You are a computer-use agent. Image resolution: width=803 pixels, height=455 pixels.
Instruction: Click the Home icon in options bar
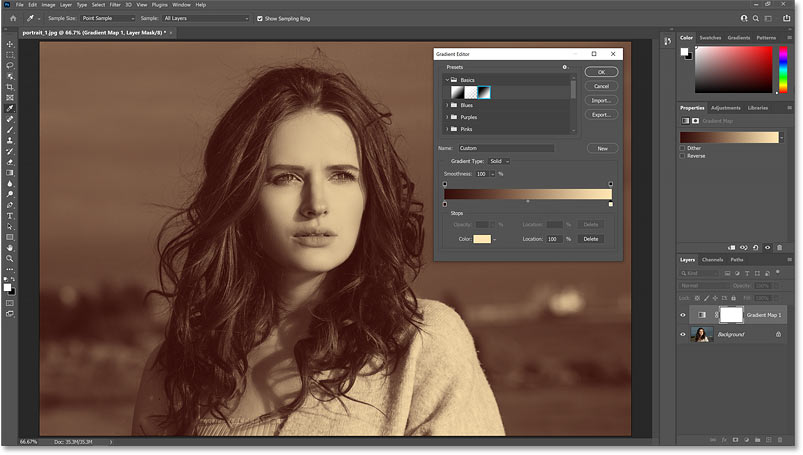point(13,18)
